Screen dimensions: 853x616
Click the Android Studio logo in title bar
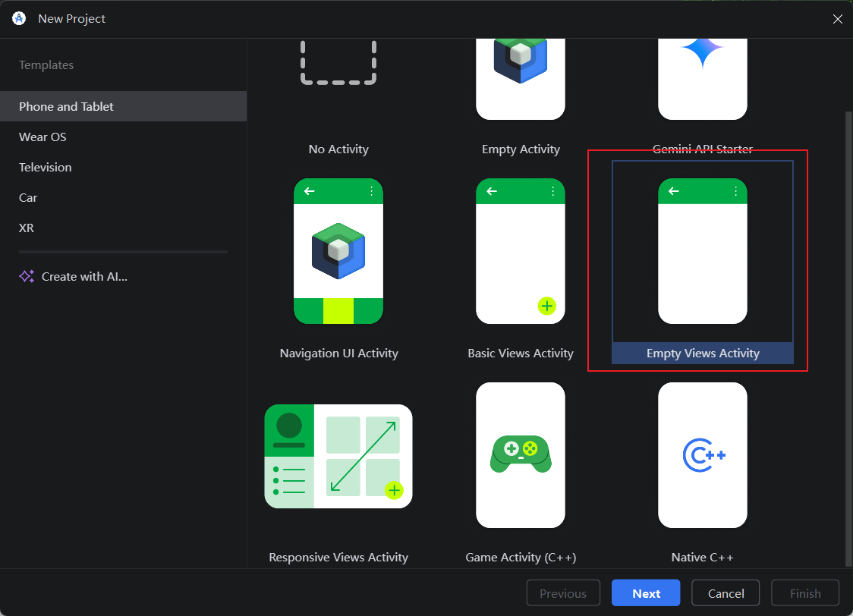click(19, 18)
